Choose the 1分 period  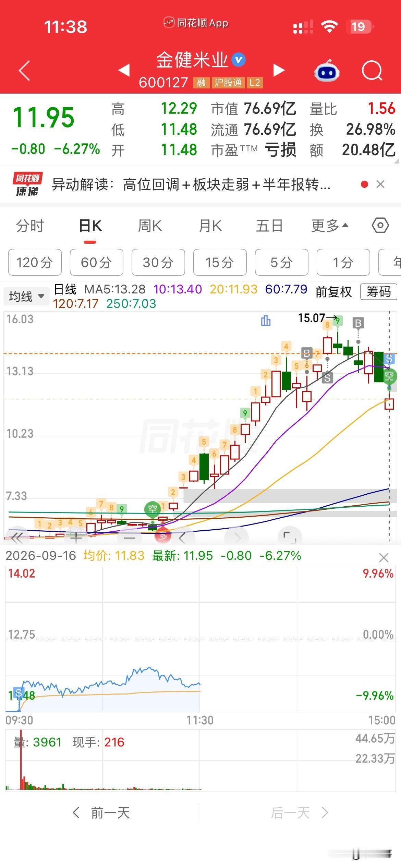tap(343, 262)
